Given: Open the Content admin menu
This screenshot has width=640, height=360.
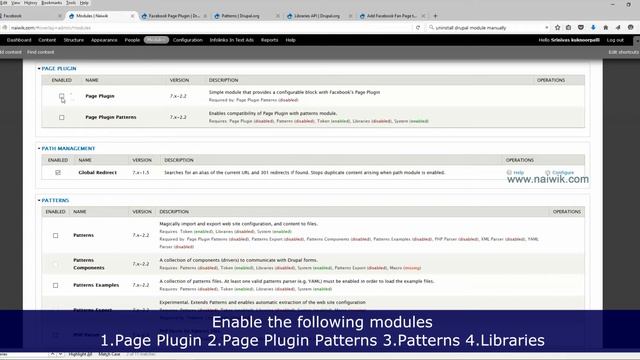Looking at the screenshot, I should click(47, 40).
